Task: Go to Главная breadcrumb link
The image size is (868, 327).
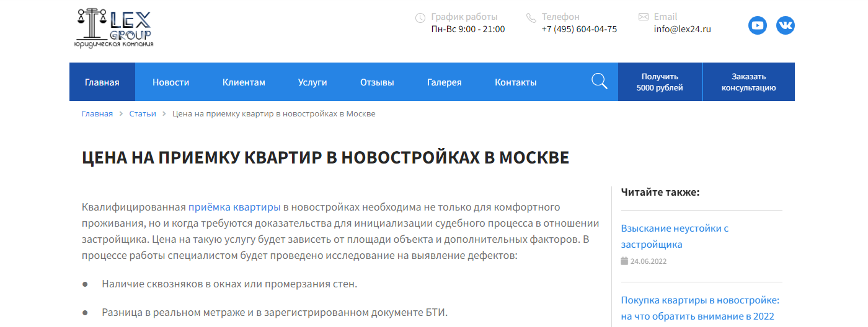Action: point(97,114)
